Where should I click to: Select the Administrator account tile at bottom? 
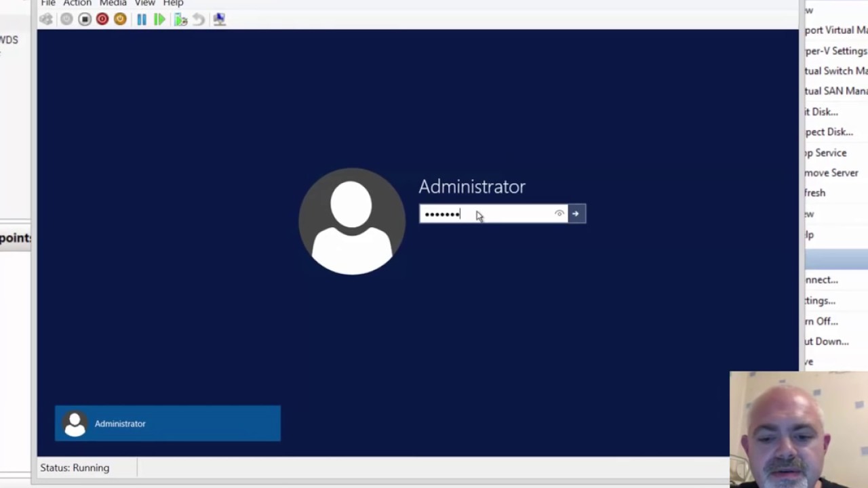click(167, 424)
